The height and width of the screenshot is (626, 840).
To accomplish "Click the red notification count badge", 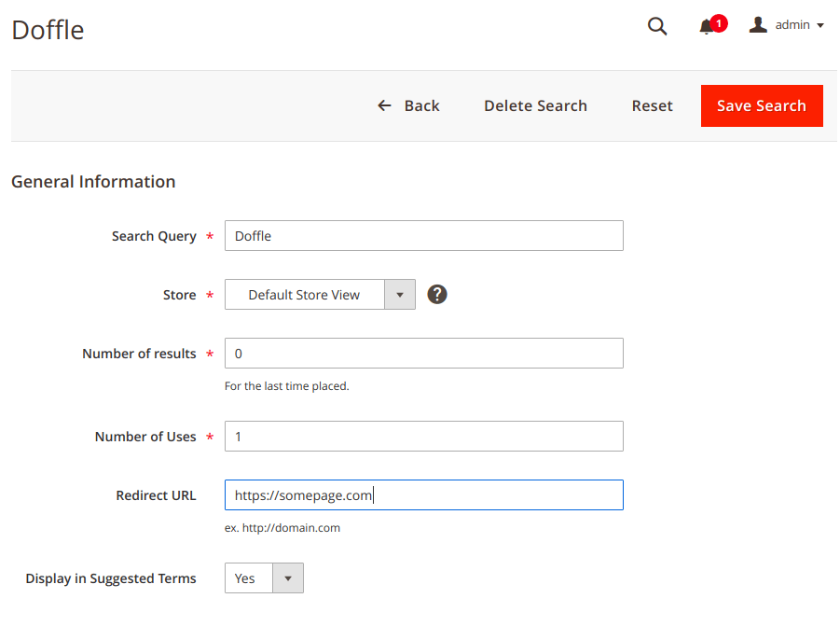I will (719, 22).
